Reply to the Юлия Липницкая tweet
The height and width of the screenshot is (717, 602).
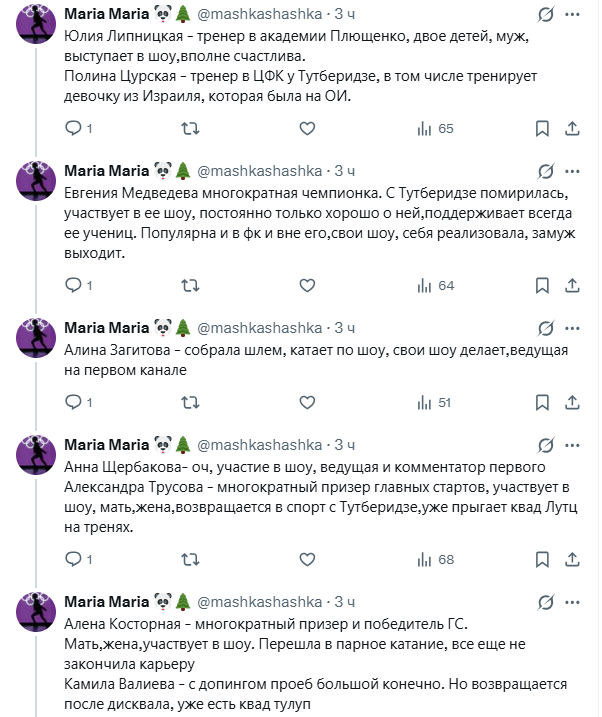click(72, 128)
